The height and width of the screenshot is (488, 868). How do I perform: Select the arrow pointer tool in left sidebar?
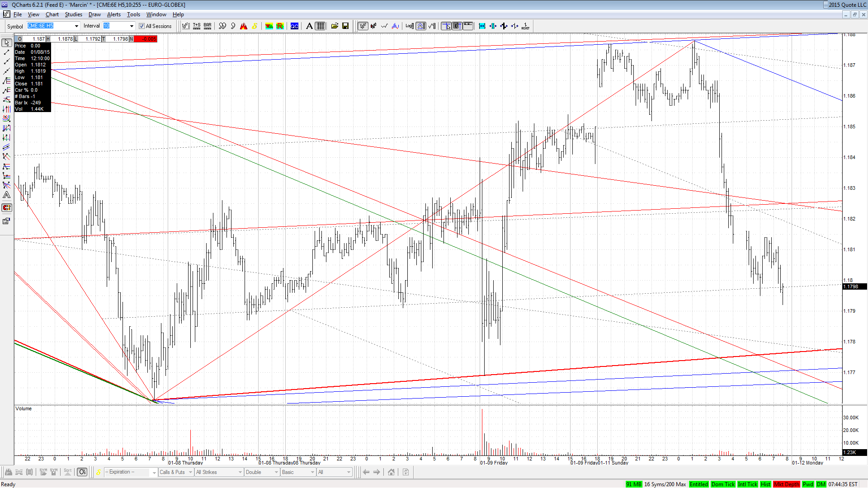coord(7,42)
